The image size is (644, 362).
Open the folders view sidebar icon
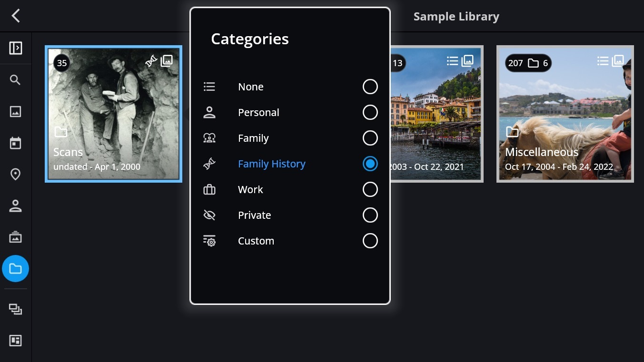[x=16, y=269]
